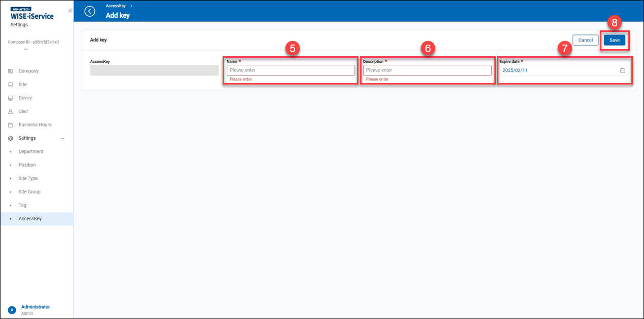Open the Site section via its sidebar icon
Image resolution: width=644 pixels, height=319 pixels.
tap(11, 84)
